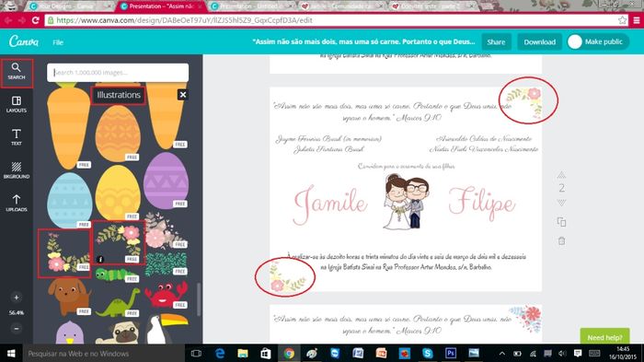Viewport: 644px width, 362px height.
Task: Click the Download button
Action: coord(539,42)
